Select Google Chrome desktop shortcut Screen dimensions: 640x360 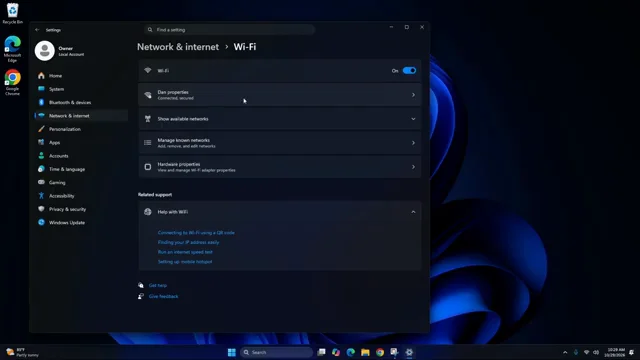coord(13,83)
